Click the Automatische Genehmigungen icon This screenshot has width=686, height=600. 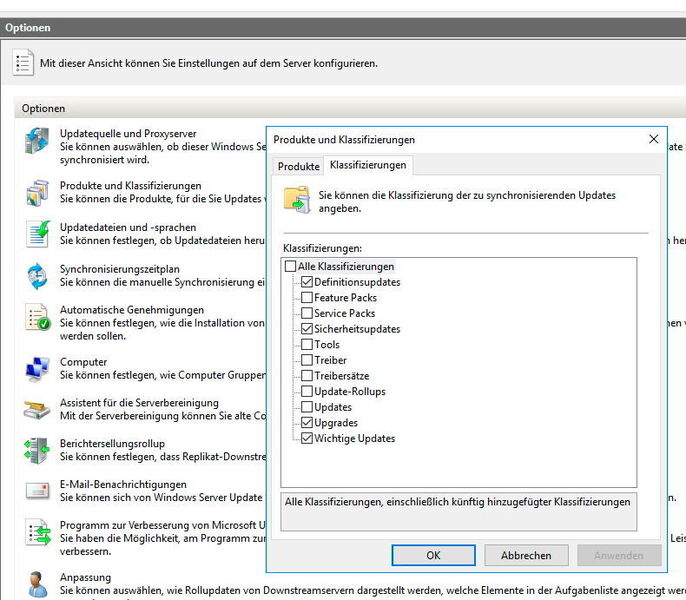(38, 317)
